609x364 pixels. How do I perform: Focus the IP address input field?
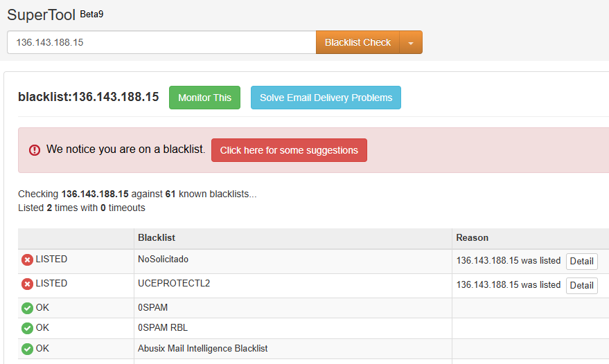click(x=161, y=42)
